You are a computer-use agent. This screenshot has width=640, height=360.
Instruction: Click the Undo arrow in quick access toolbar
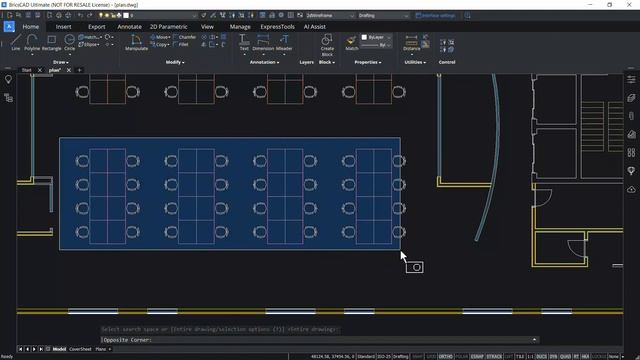[80, 15]
